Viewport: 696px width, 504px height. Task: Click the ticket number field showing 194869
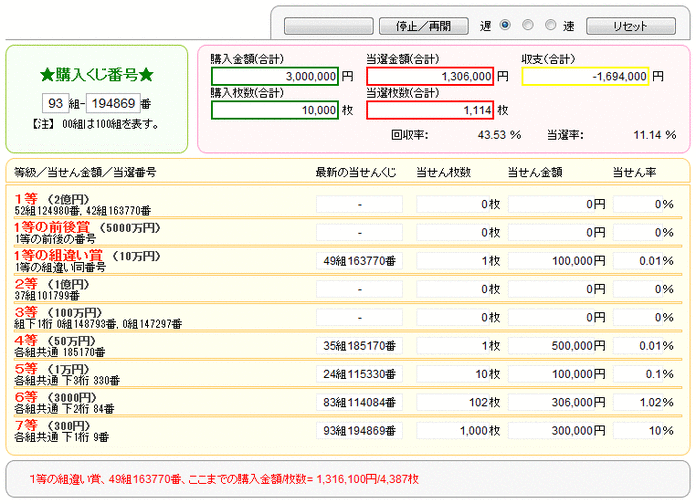(x=113, y=103)
